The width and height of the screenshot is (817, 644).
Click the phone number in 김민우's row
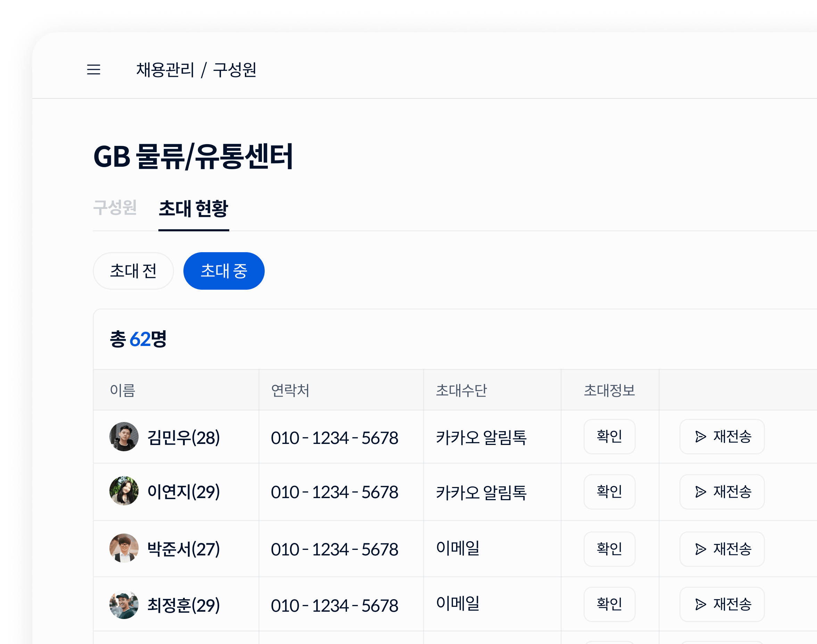tap(335, 438)
